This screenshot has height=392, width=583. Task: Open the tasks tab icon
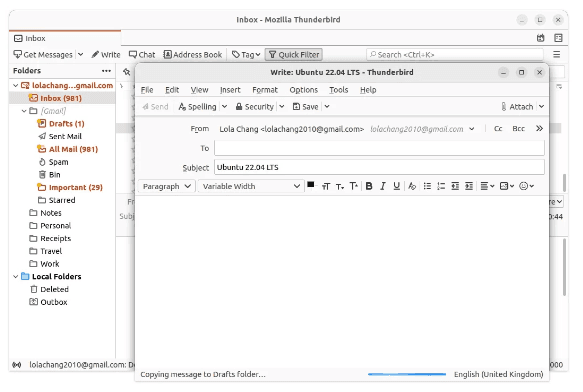pos(558,38)
